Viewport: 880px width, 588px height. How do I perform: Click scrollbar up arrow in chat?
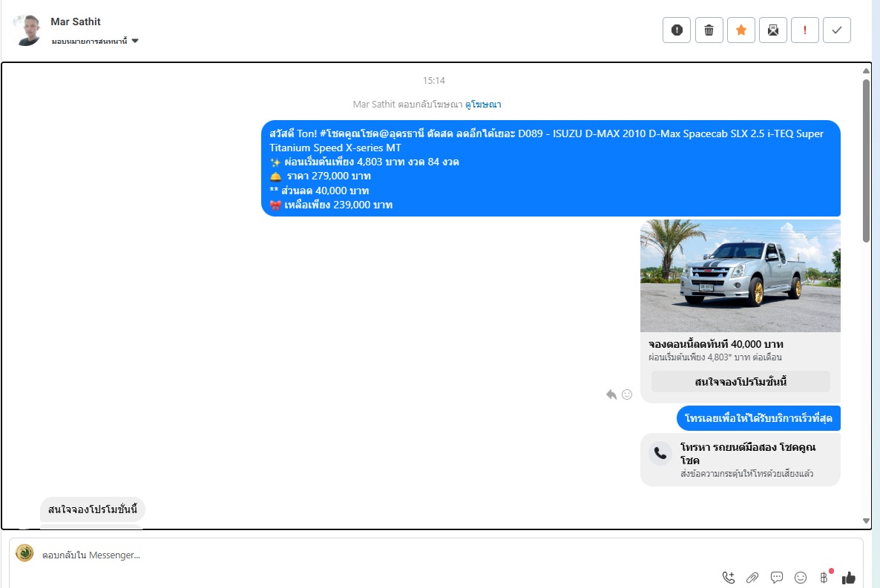(x=866, y=70)
